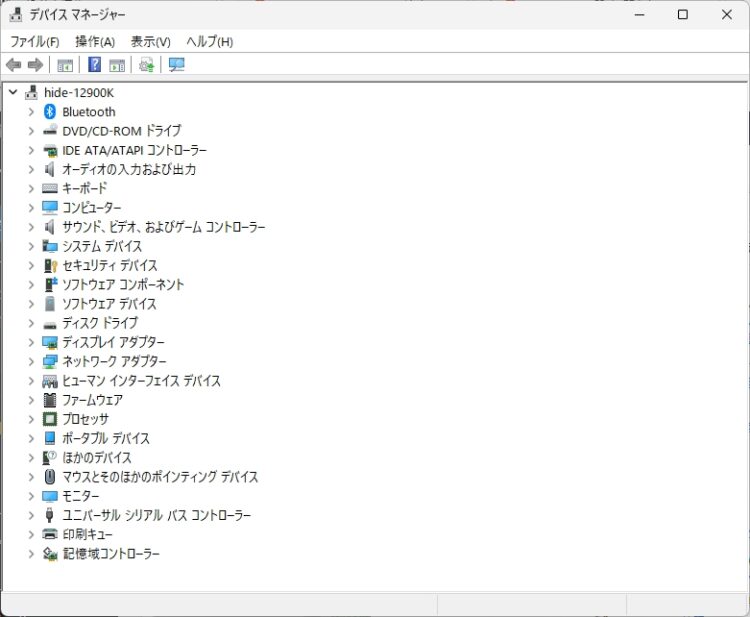The image size is (750, 617).
Task: Click the ディスク ドライブ icon
Action: tap(50, 324)
